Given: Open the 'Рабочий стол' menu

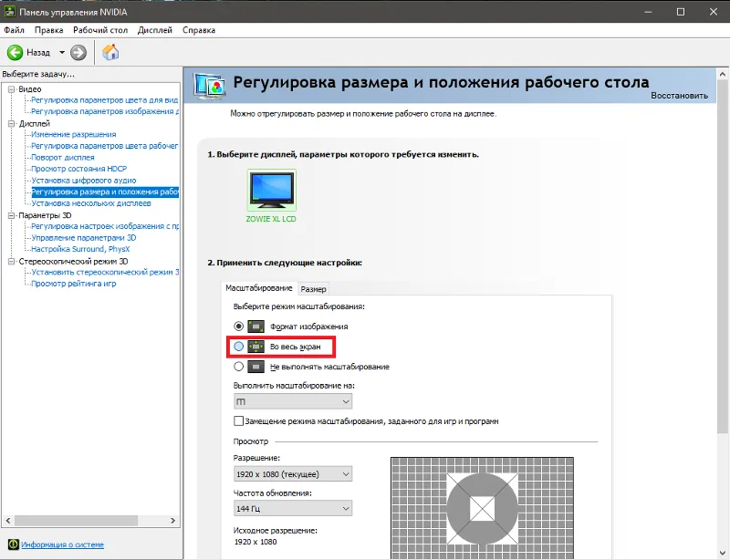Looking at the screenshot, I should pyautogui.click(x=100, y=30).
